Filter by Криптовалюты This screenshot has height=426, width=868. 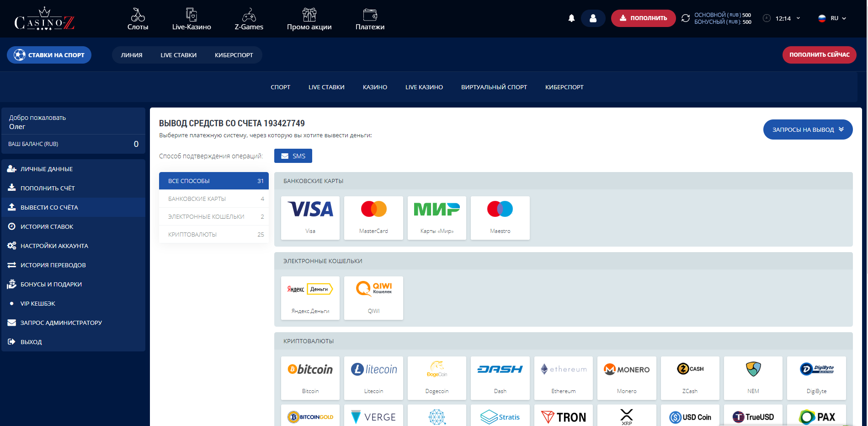point(213,234)
